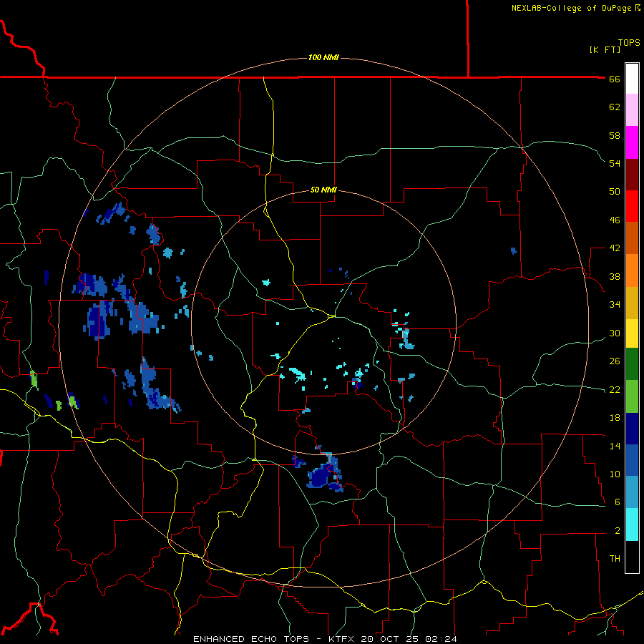Select the light pink legend color block

[632, 109]
